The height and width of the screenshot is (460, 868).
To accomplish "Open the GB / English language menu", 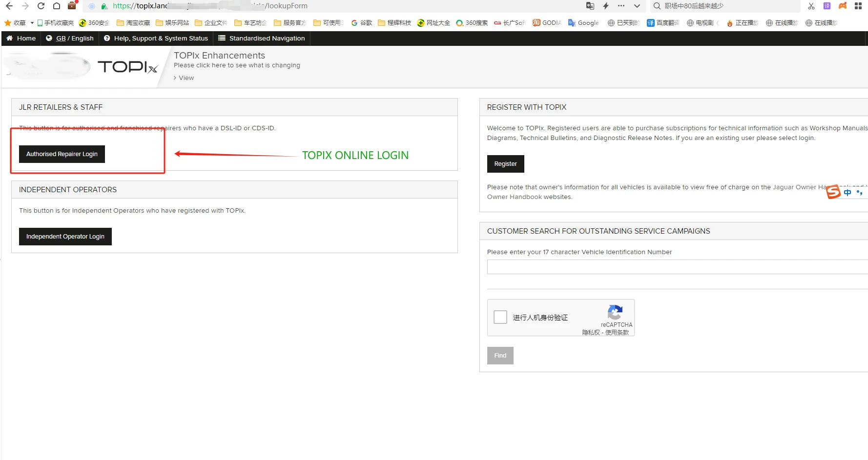I will tap(70, 39).
